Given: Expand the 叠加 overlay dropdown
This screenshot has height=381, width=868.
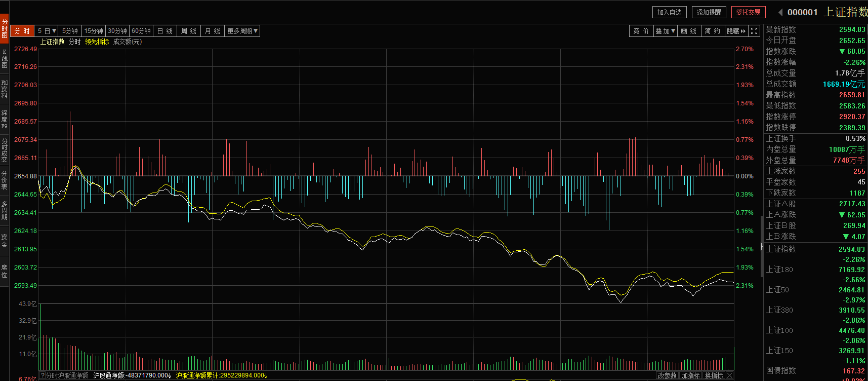Looking at the screenshot, I should 665,31.
